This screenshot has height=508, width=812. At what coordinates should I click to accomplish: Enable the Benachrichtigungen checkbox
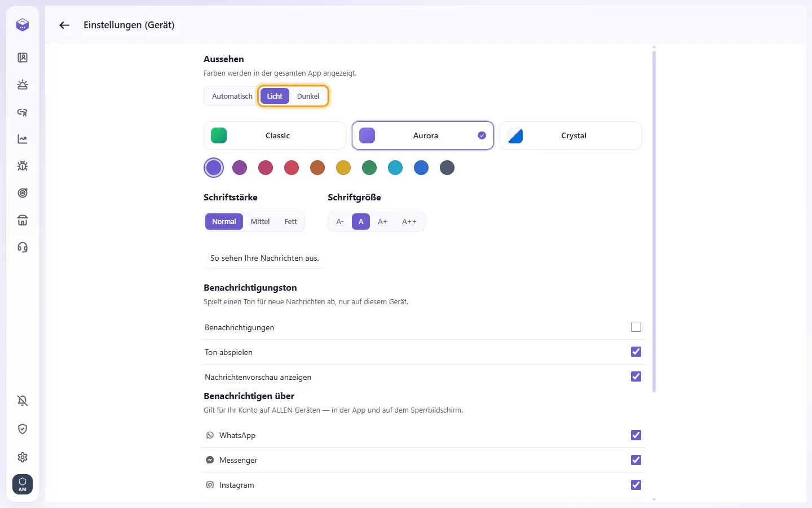tap(636, 327)
